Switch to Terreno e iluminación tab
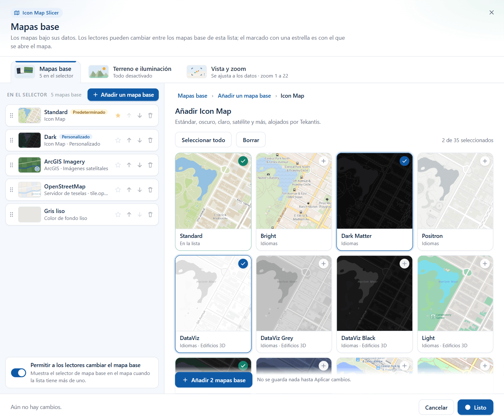This screenshot has height=420, width=504. pos(130,72)
